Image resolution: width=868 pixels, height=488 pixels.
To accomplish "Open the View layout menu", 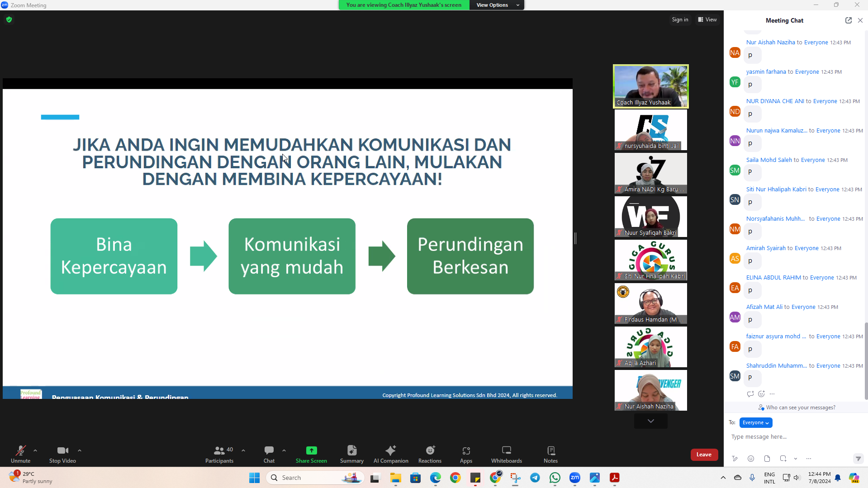I will (707, 19).
